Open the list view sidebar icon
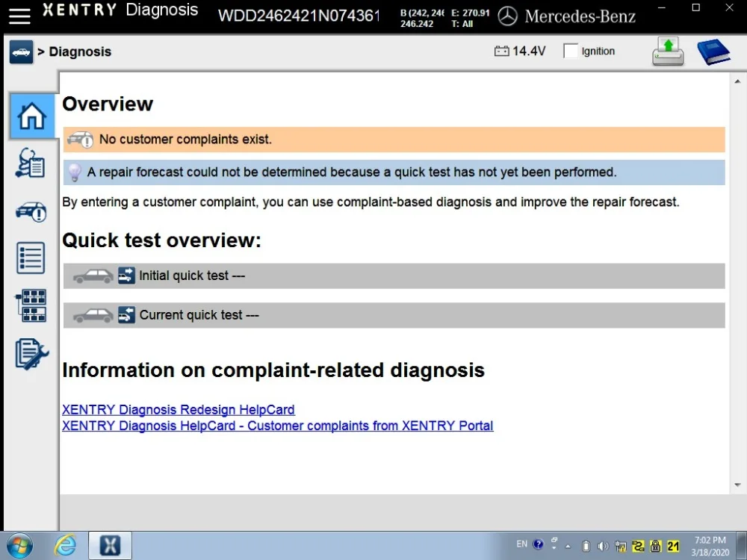 point(31,258)
